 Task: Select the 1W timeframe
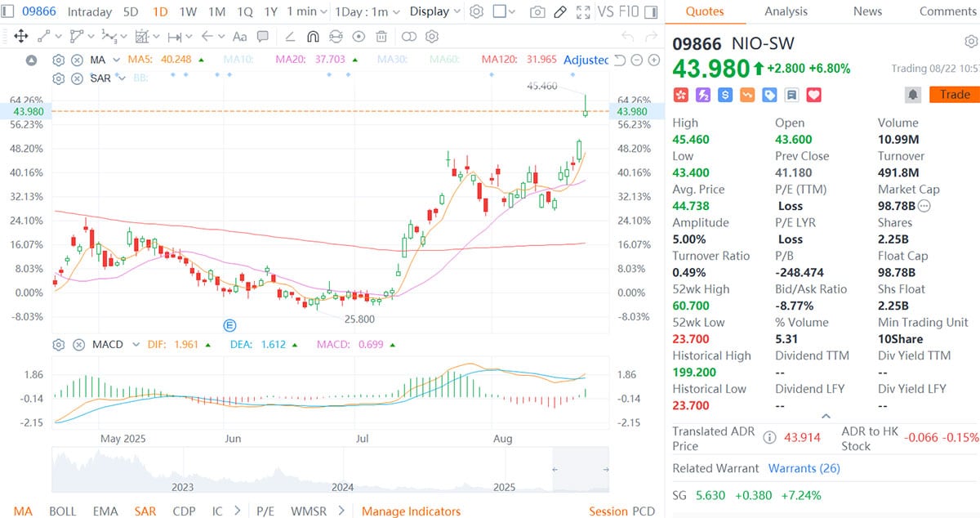pyautogui.click(x=188, y=11)
